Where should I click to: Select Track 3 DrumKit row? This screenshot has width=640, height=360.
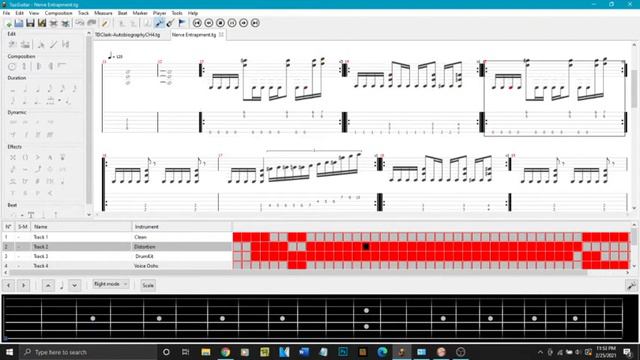pos(117,256)
